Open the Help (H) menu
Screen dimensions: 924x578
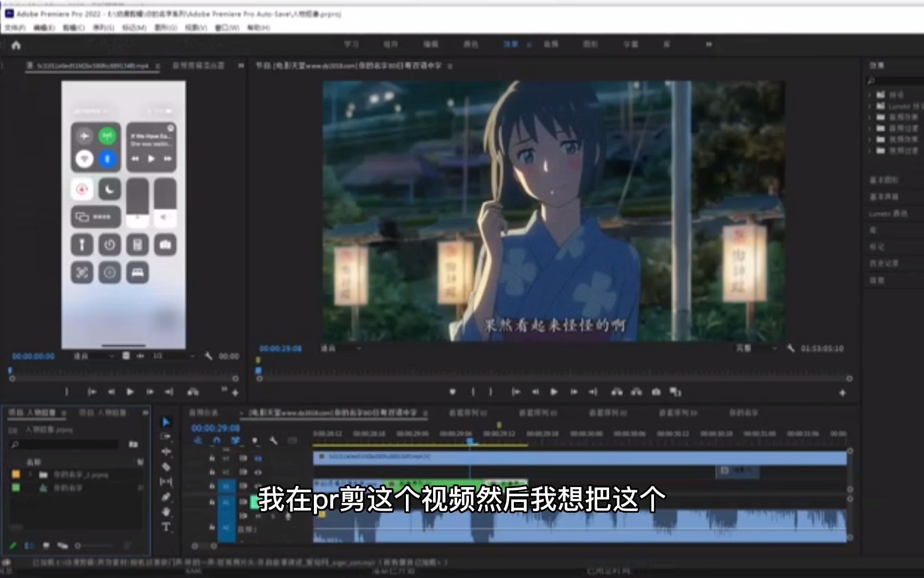(259, 27)
